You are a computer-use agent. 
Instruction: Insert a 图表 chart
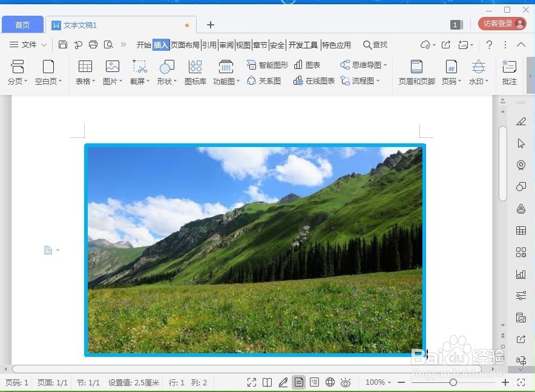(x=307, y=65)
